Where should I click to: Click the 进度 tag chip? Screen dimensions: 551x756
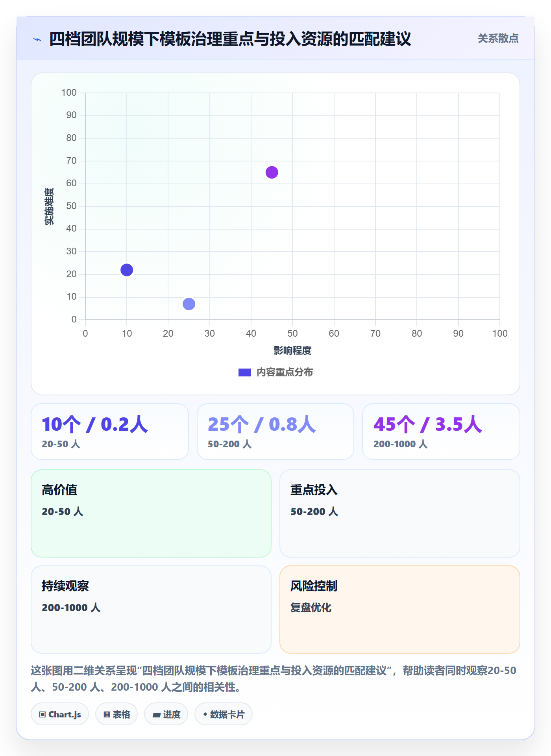pyautogui.click(x=166, y=714)
